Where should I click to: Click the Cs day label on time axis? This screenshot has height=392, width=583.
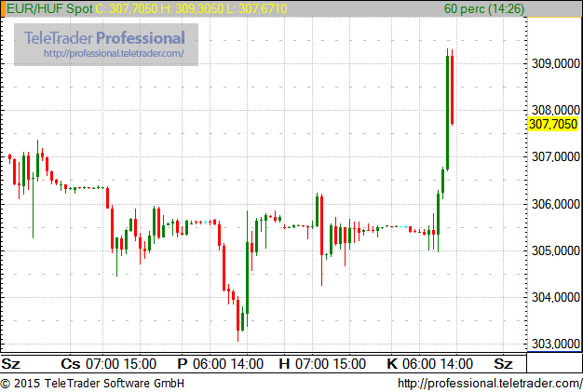pyautogui.click(x=71, y=364)
